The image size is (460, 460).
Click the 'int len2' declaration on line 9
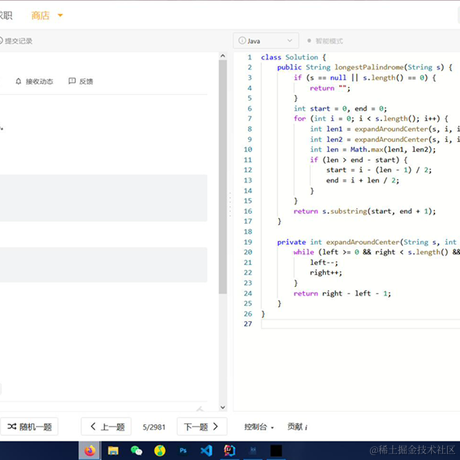(x=385, y=139)
